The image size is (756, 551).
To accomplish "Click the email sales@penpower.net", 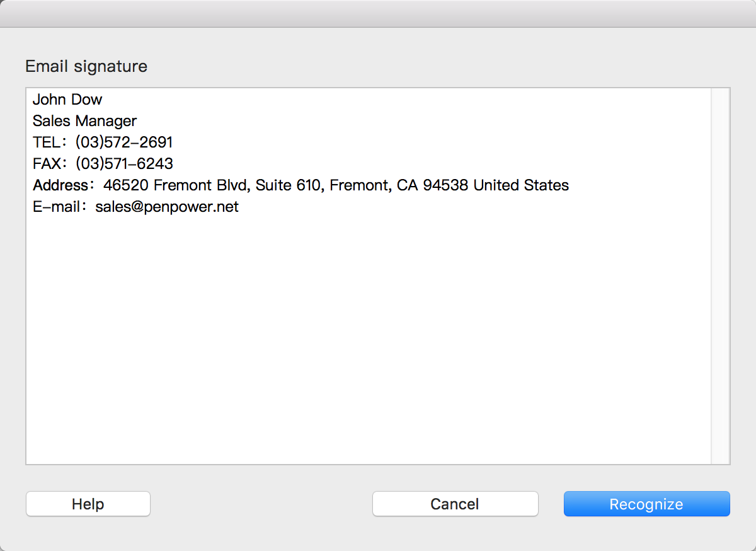I will 167,207.
